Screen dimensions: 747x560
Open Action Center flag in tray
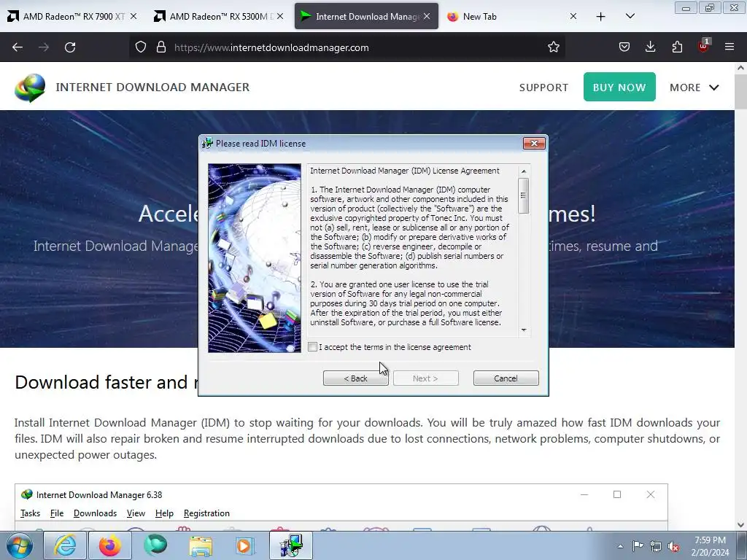point(638,546)
